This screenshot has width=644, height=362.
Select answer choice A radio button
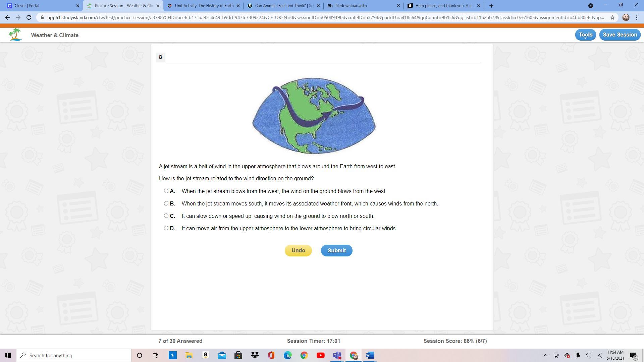point(166,191)
